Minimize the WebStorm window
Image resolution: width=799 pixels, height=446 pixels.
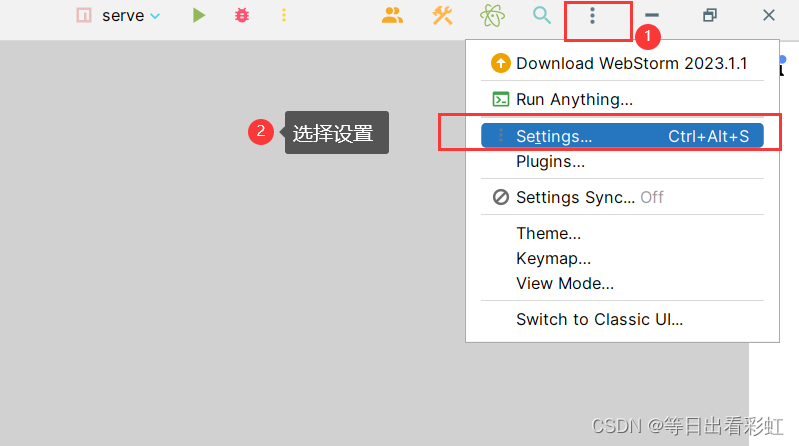(652, 15)
